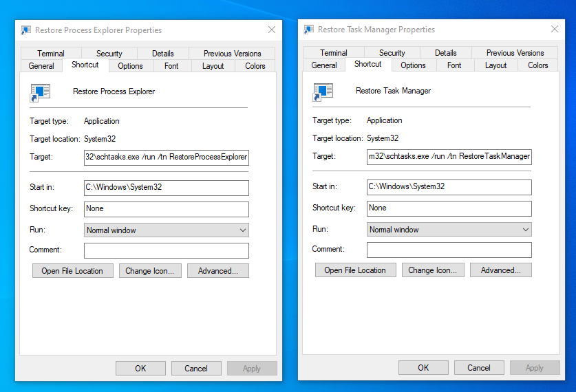Cancel the Task Manager properties dialog
The height and width of the screenshot is (392, 576).
tap(479, 367)
